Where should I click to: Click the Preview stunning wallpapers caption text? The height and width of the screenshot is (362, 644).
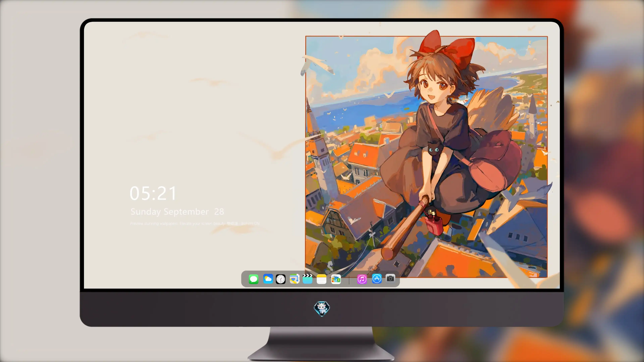tap(195, 223)
